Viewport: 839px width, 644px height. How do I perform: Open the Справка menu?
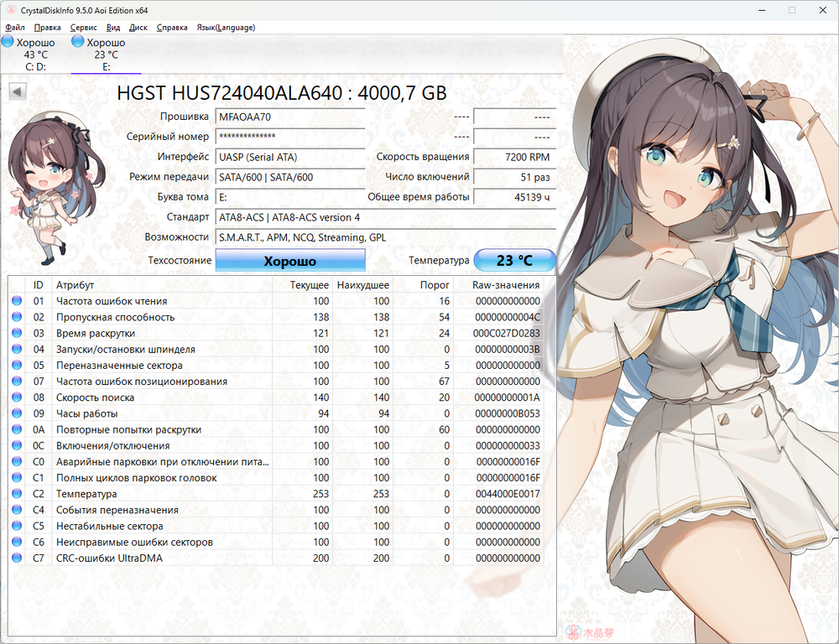click(x=172, y=27)
